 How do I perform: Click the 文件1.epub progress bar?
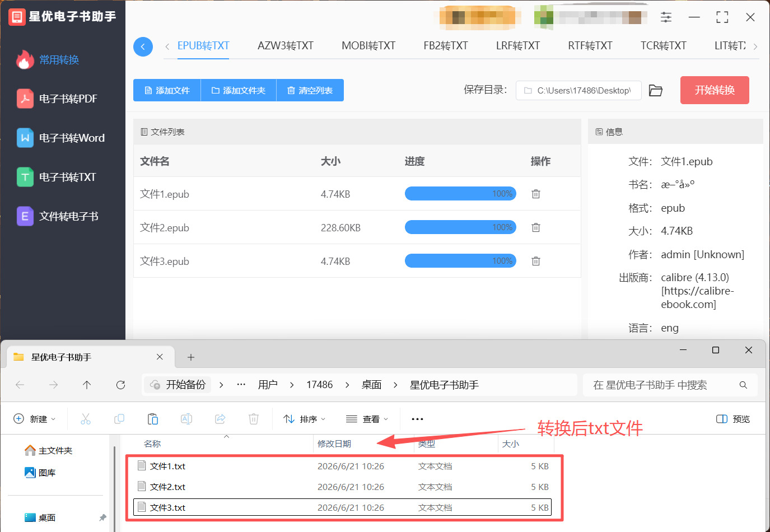pos(460,194)
